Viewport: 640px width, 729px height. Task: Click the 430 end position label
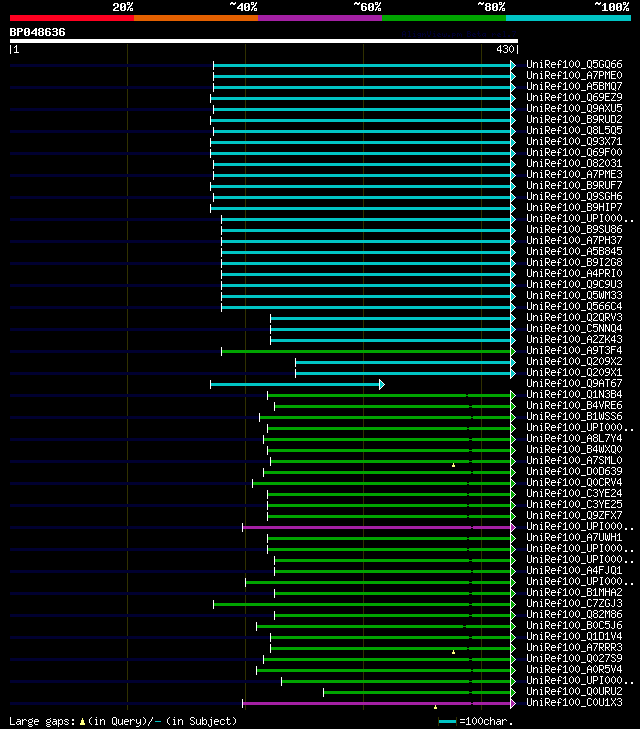[x=505, y=49]
